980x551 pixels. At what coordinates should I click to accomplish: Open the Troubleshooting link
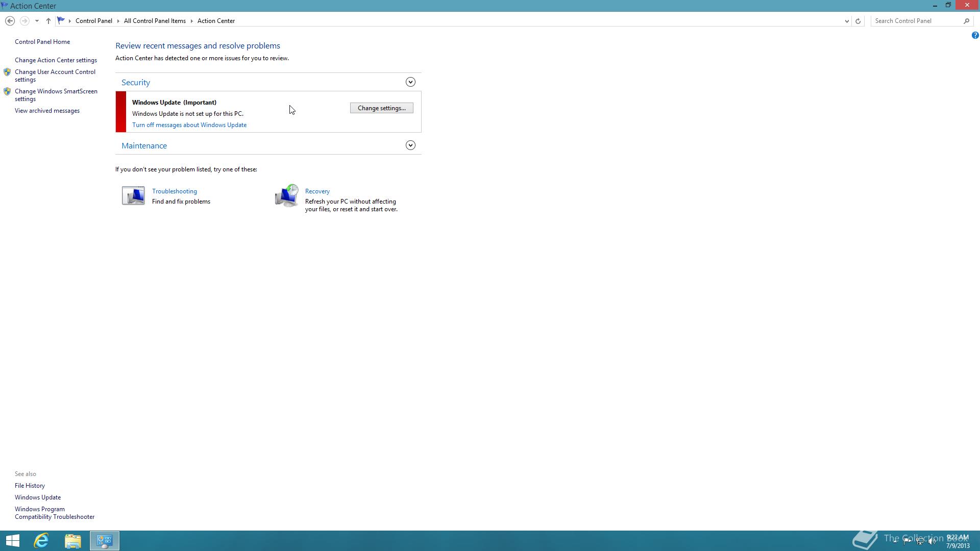[x=175, y=191]
